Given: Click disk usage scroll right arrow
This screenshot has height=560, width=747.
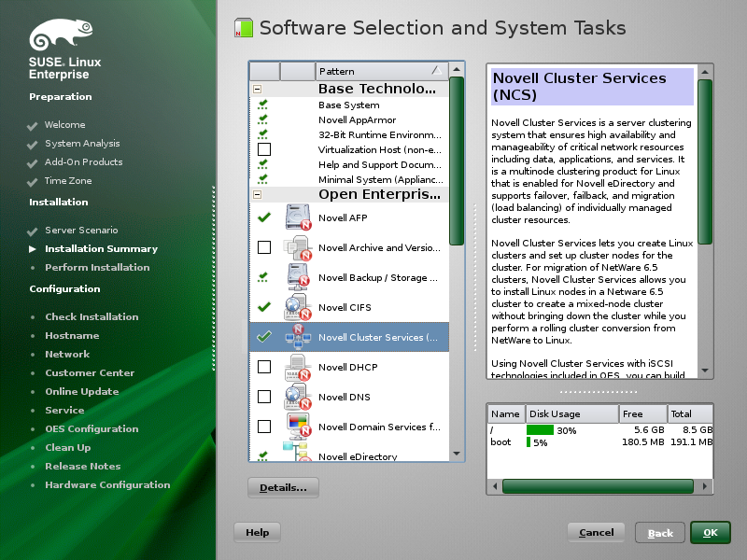Looking at the screenshot, I should coord(705,486).
